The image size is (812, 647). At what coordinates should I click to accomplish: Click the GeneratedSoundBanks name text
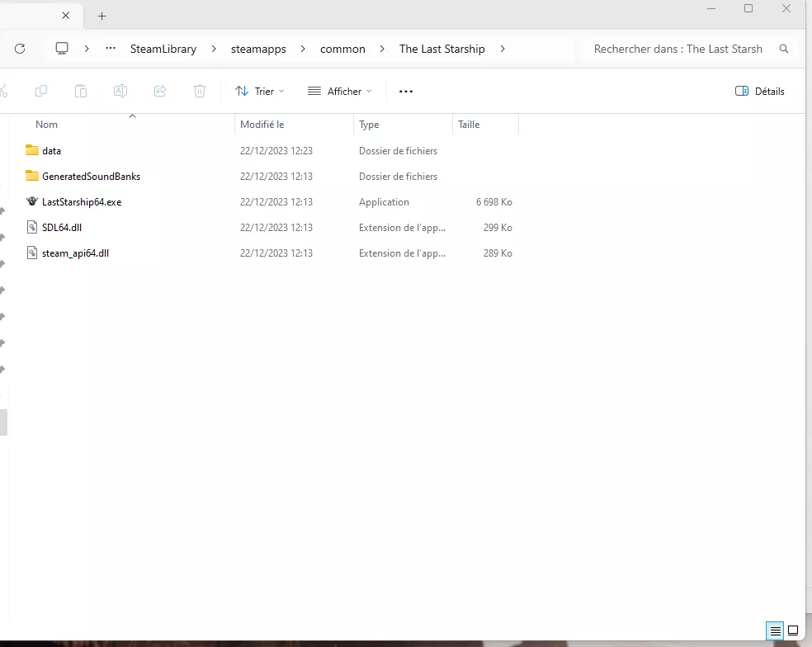[91, 177]
